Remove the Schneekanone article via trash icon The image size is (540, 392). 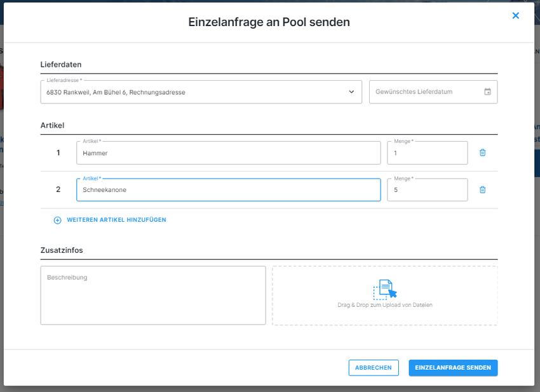point(482,189)
